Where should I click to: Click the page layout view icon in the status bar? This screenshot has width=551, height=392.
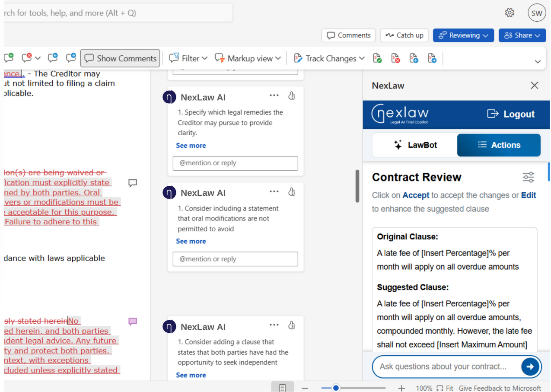coord(283,388)
